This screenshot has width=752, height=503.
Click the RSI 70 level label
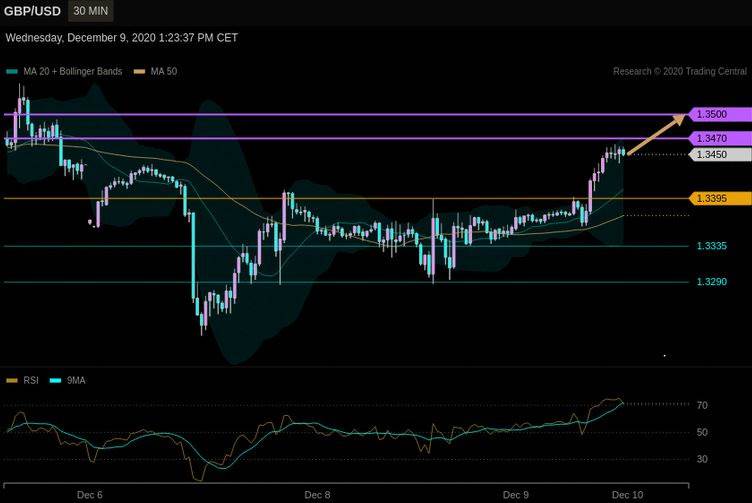702,405
